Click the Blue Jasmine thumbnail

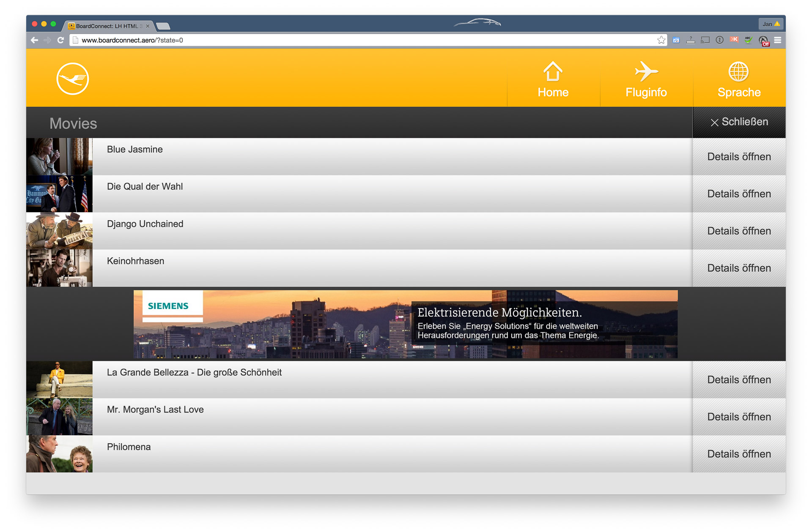[x=59, y=157]
